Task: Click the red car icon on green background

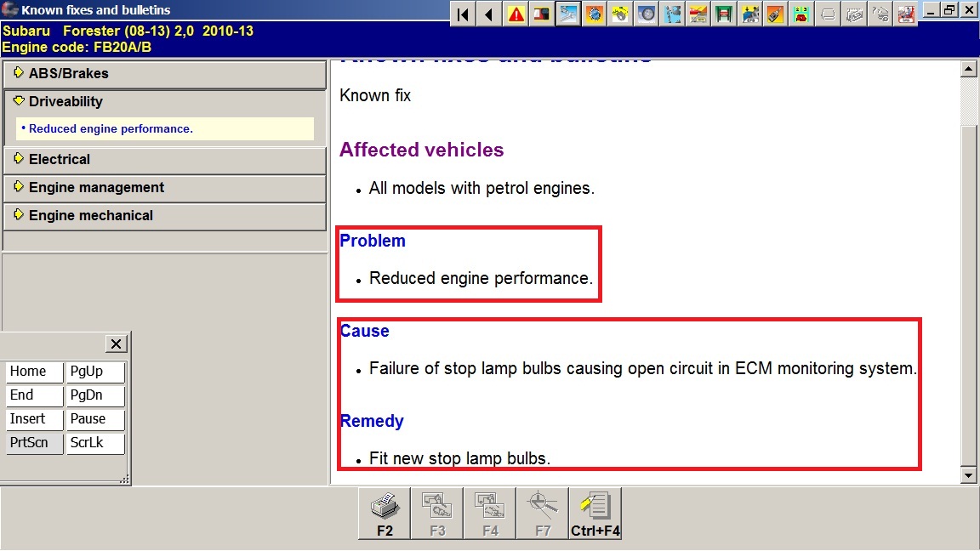Action: 801,14
